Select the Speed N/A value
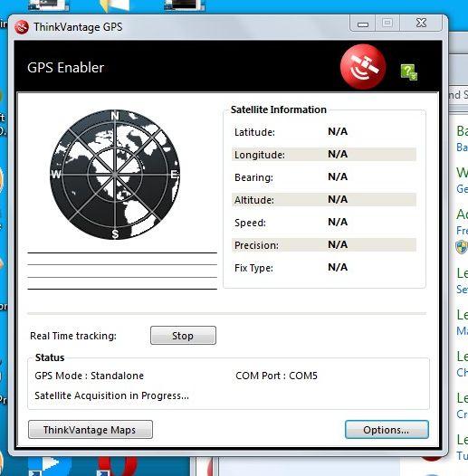 point(338,222)
